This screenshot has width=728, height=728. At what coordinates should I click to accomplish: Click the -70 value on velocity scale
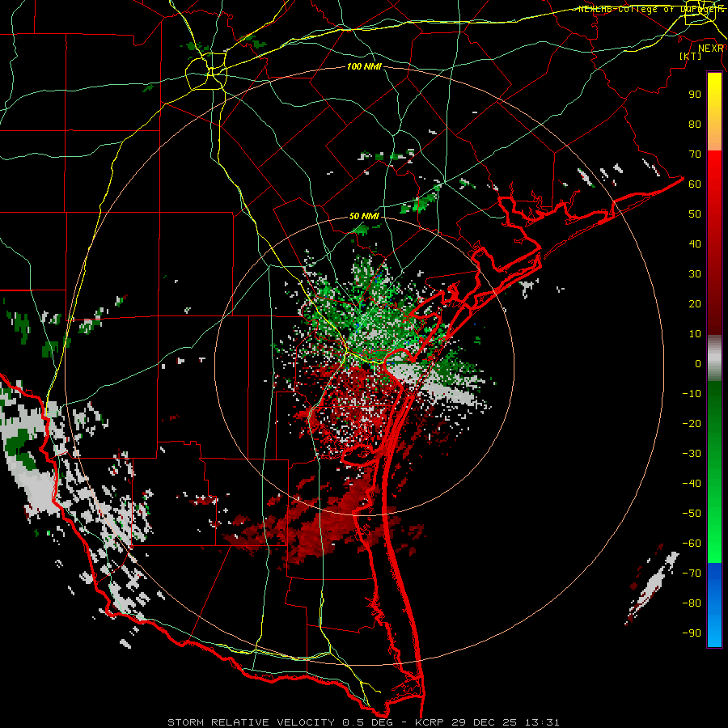coord(692,574)
